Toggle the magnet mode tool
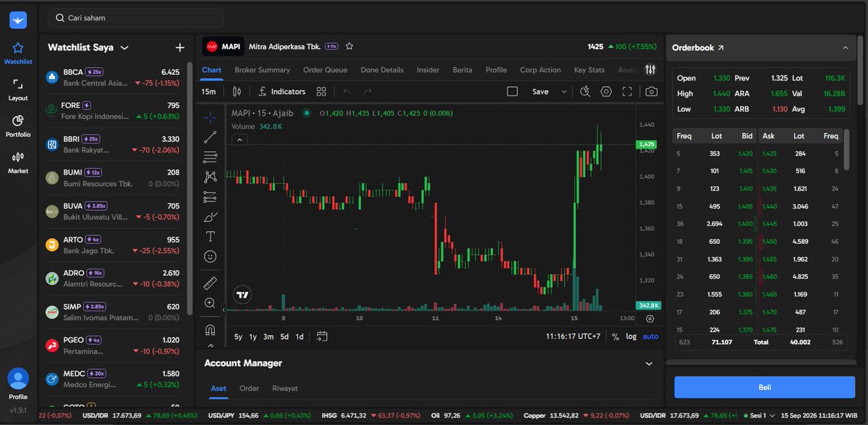Screen dimensions: 868x425 (210, 329)
